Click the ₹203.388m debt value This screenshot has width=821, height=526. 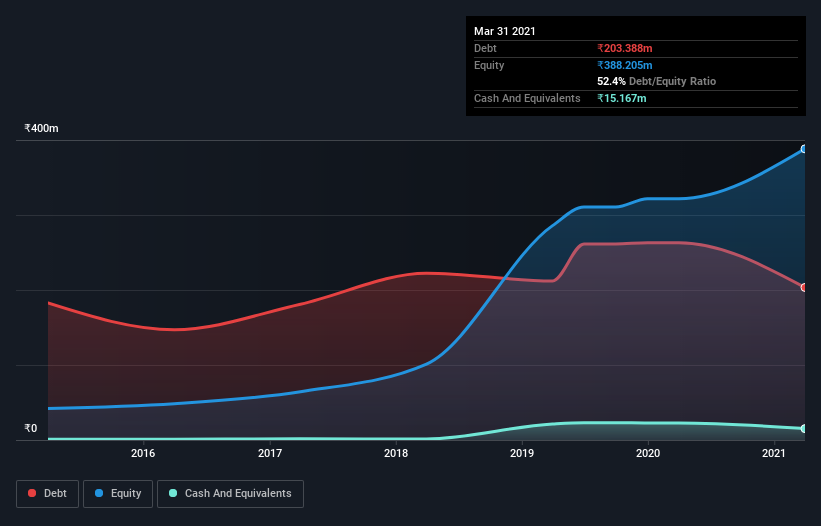(x=625, y=48)
